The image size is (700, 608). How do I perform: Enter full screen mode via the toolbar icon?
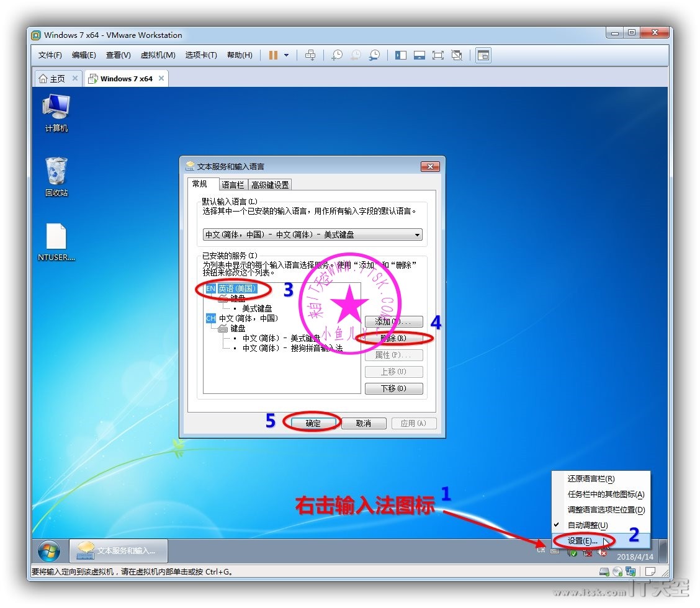(x=438, y=55)
